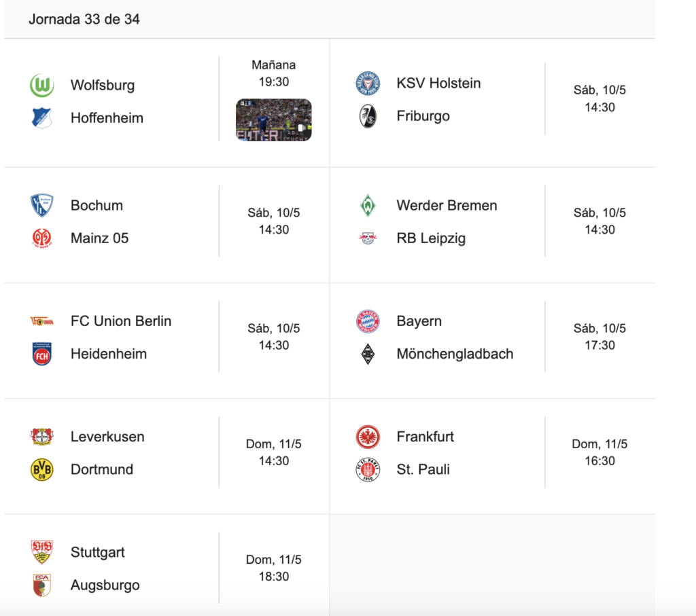Click the RB Leipzig team name
Viewport: 696px width, 616px height.
click(431, 238)
